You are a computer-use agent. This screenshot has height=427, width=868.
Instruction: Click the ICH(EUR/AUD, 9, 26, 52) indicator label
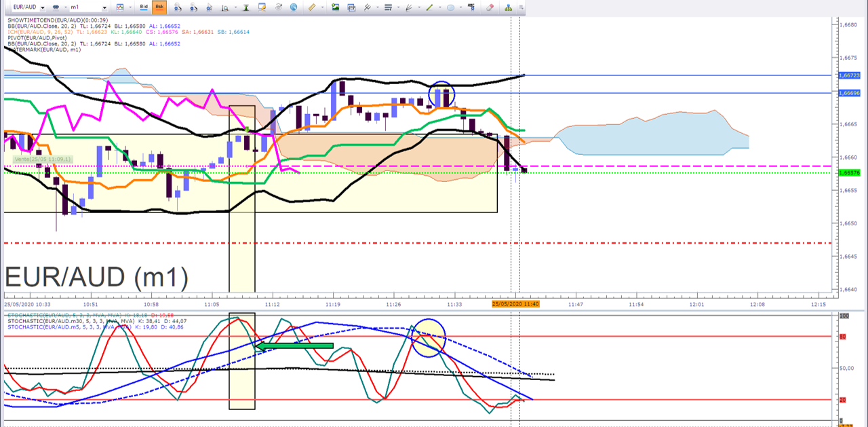pos(39,32)
